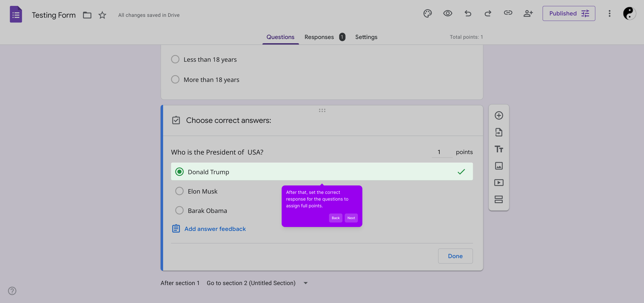
Task: Add title and description icon
Action: (x=499, y=149)
